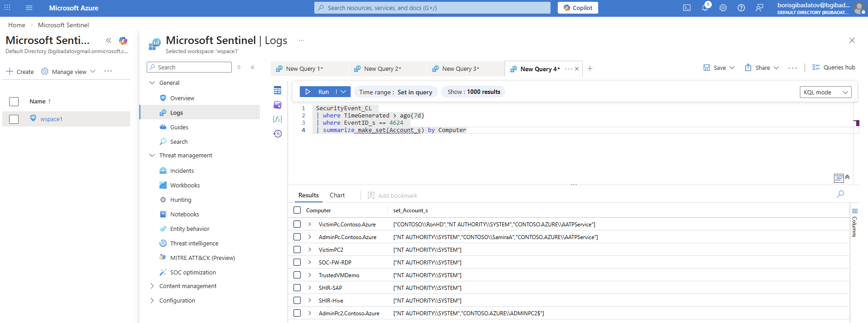Image resolution: width=868 pixels, height=323 pixels.
Task: Check the select-all results checkbox
Action: [297, 210]
